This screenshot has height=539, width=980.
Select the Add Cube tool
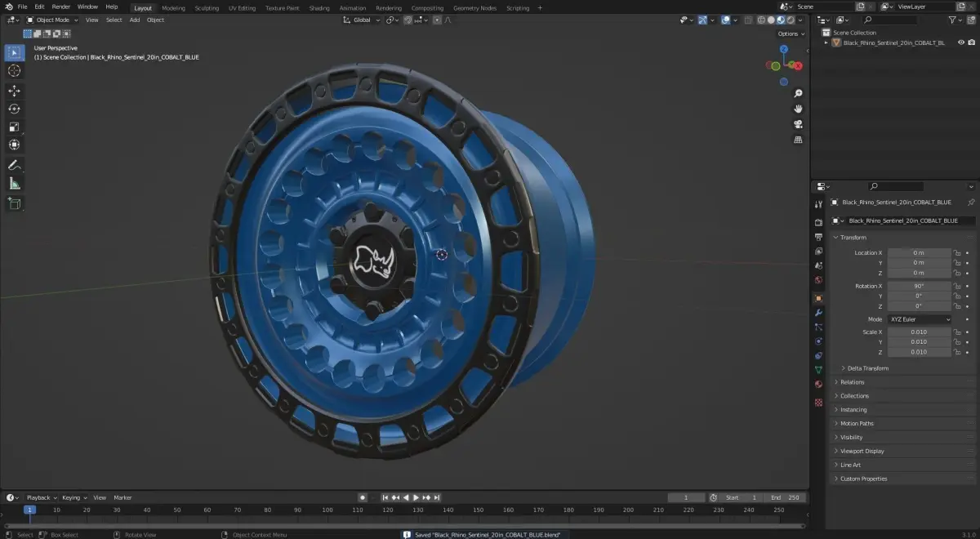tap(14, 203)
